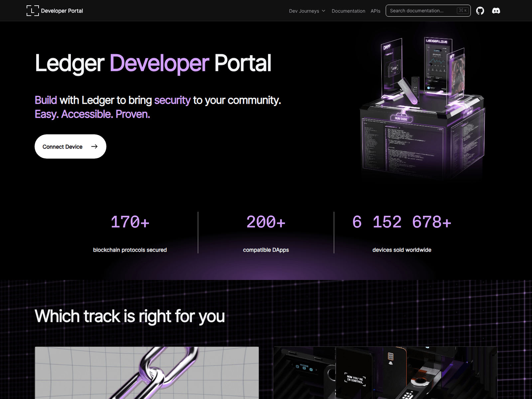The image size is (532, 399).
Task: Click the Connect Device button
Action: point(70,146)
